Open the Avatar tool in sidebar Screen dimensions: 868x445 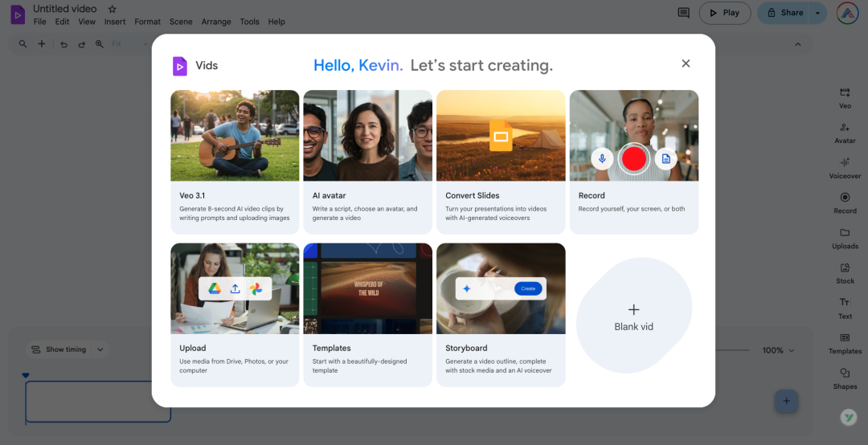(845, 133)
